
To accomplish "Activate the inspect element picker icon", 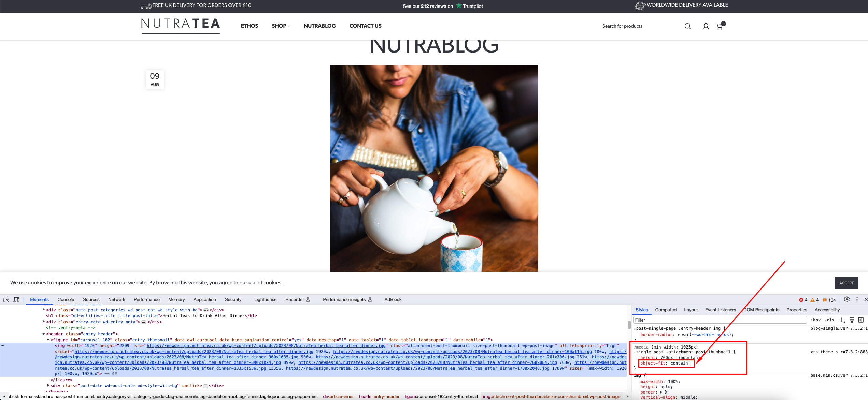I will tap(6, 299).
